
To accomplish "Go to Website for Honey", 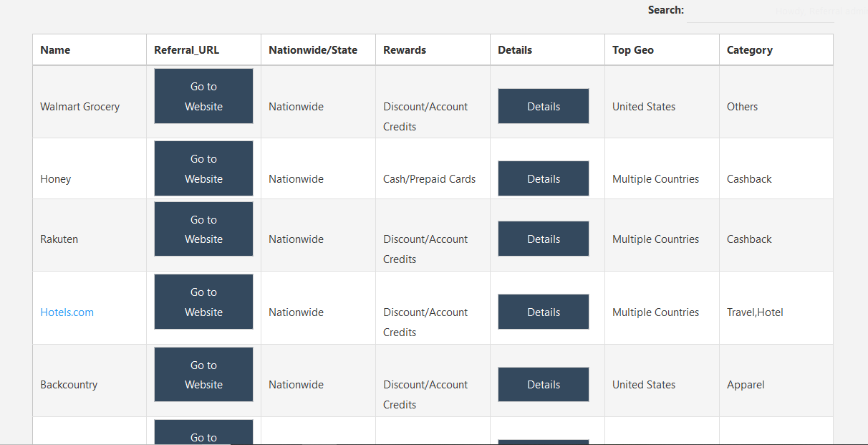I will coord(203,168).
